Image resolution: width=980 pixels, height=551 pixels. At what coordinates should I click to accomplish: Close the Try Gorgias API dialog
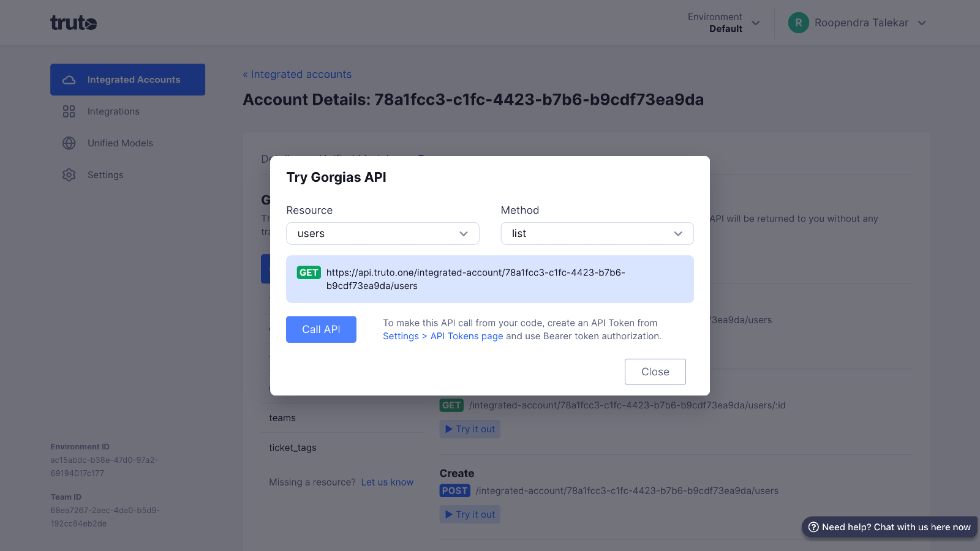click(655, 372)
